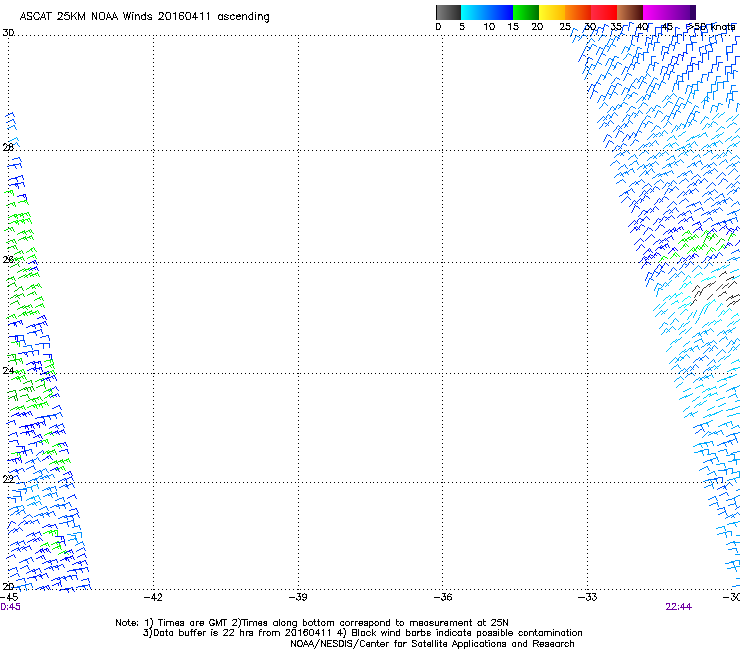
Task: Click the orange 25-30 knots color segment
Action: point(578,12)
